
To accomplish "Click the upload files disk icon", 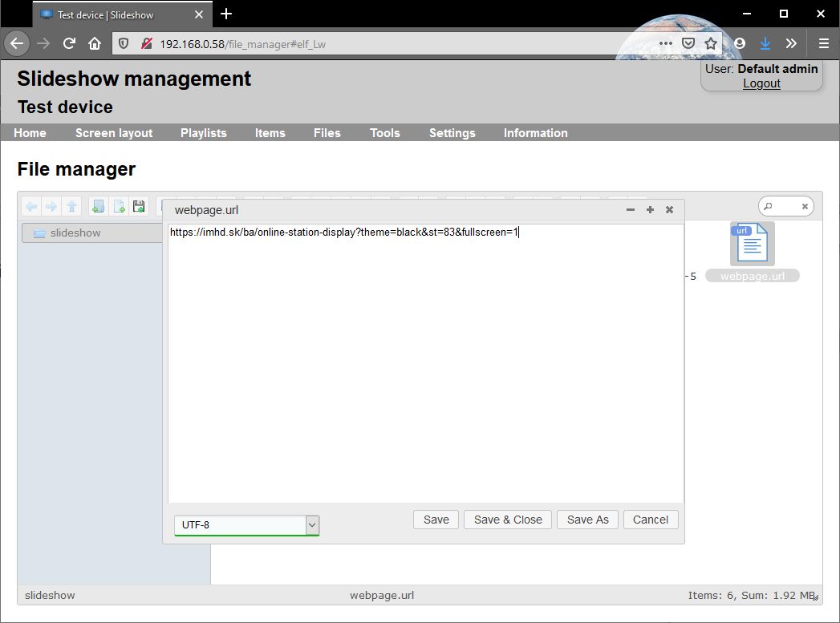I will click(x=139, y=207).
